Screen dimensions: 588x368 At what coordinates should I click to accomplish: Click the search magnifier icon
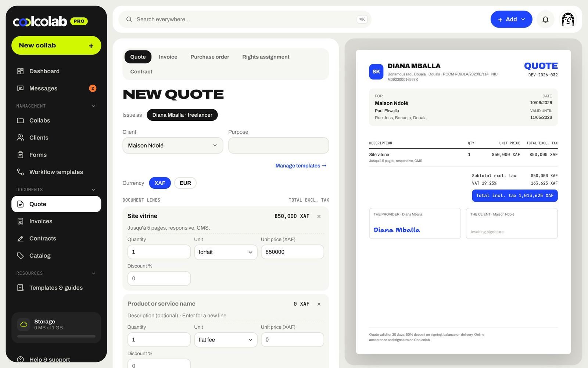coord(129,19)
